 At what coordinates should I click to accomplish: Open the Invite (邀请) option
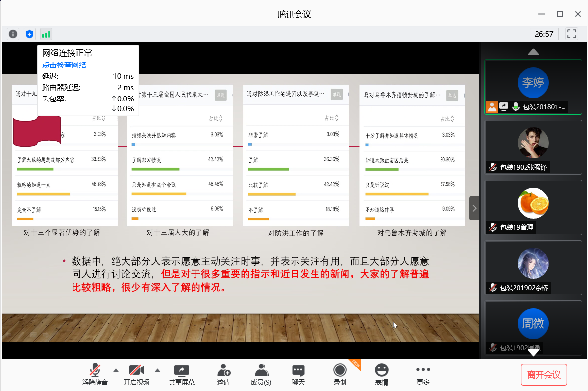pos(223,374)
